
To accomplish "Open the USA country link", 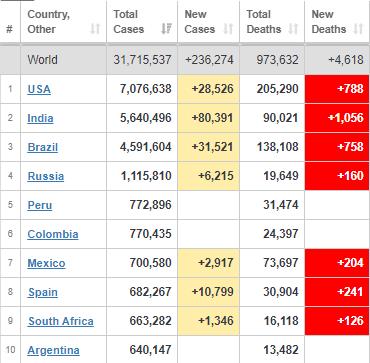I will (39, 89).
